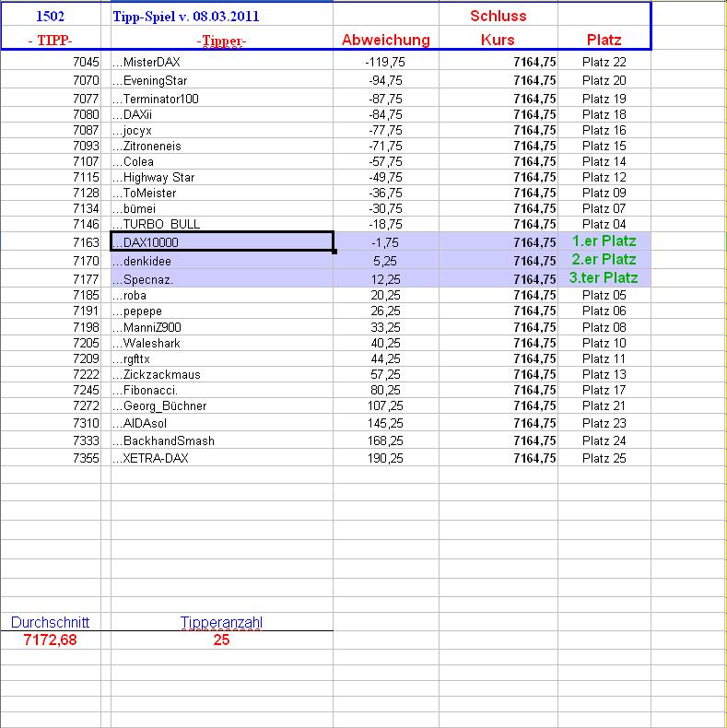Select the deviation value -119,75
727x728 pixels.
coord(385,62)
